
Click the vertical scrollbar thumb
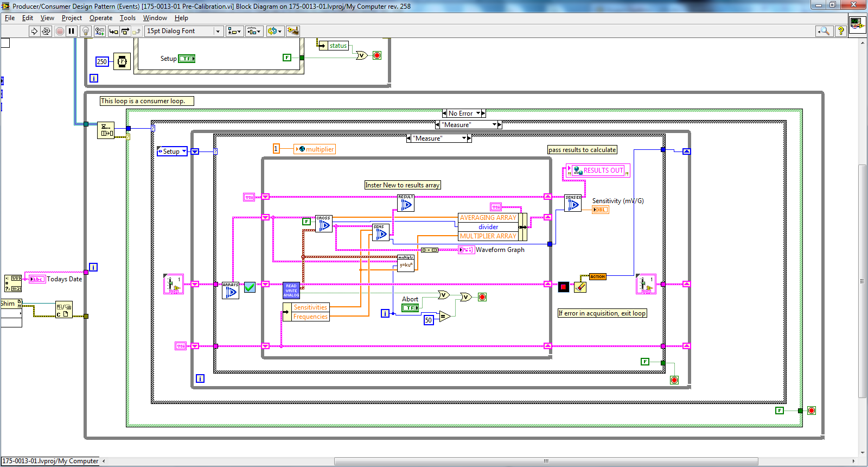point(863,281)
